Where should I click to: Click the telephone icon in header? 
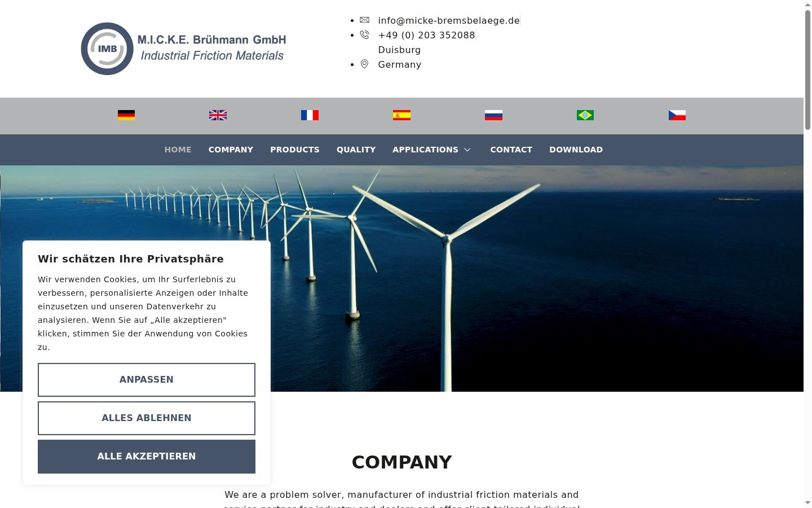(365, 35)
